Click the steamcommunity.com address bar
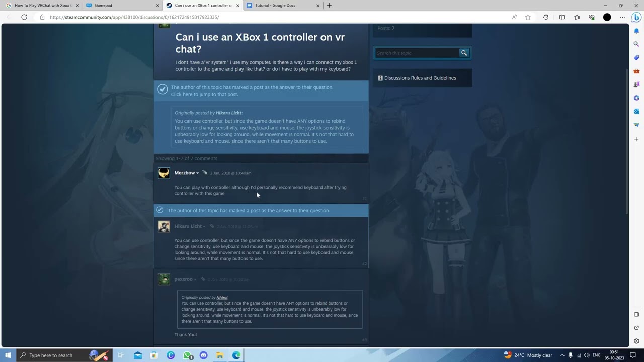The height and width of the screenshot is (362, 644). pyautogui.click(x=134, y=17)
